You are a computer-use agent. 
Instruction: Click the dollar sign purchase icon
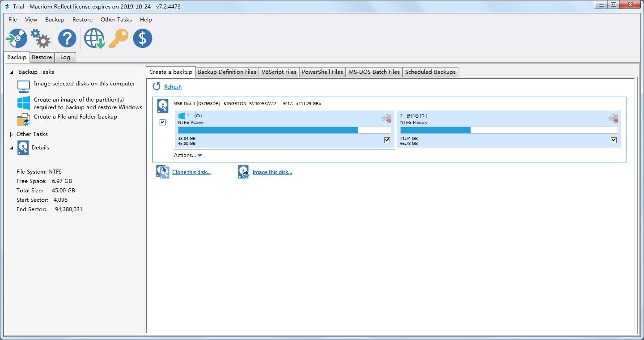[143, 38]
